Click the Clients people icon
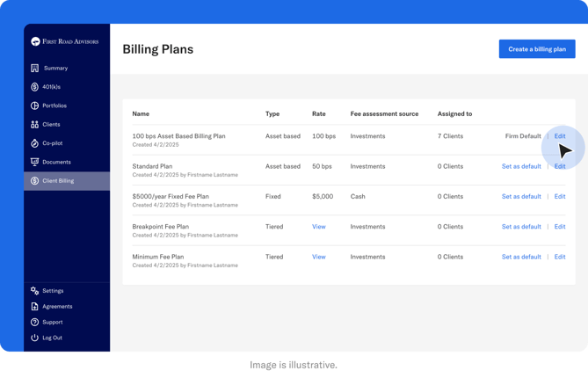Image resolution: width=588 pixels, height=378 pixels. (35, 125)
